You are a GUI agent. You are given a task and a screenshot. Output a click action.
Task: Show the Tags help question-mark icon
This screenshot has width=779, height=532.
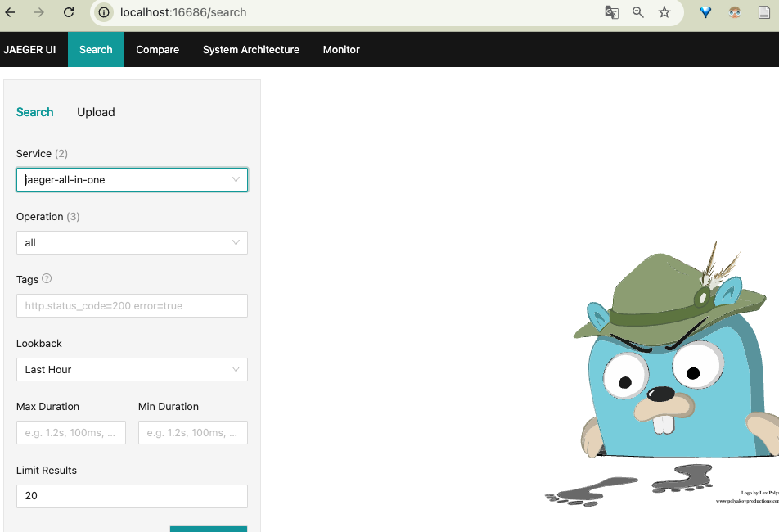(47, 278)
